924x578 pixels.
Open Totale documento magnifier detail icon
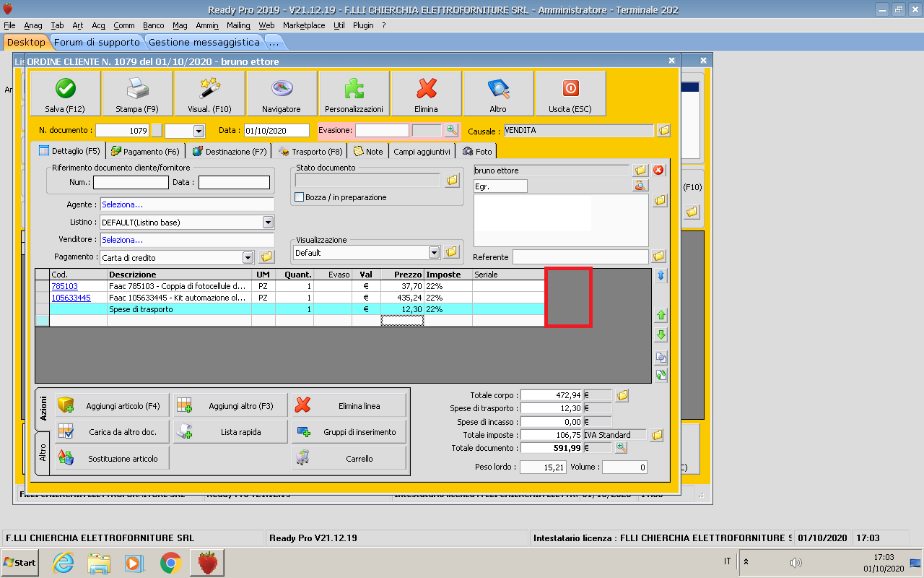click(x=621, y=448)
